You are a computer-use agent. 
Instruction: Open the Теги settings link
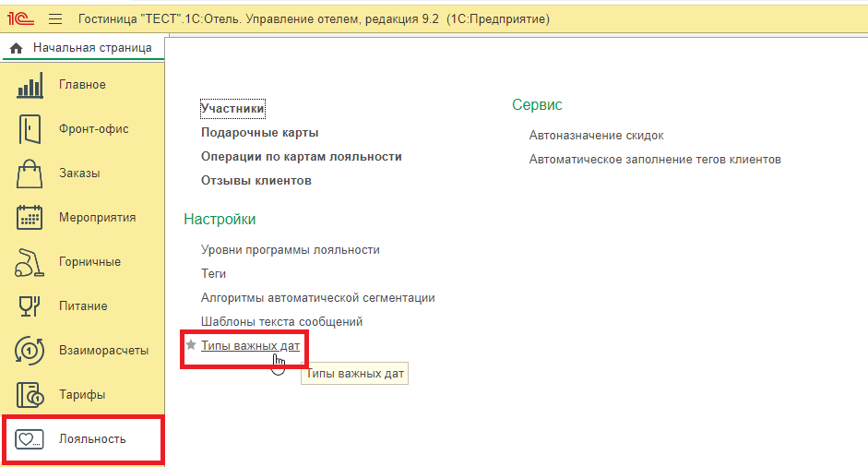coord(213,274)
